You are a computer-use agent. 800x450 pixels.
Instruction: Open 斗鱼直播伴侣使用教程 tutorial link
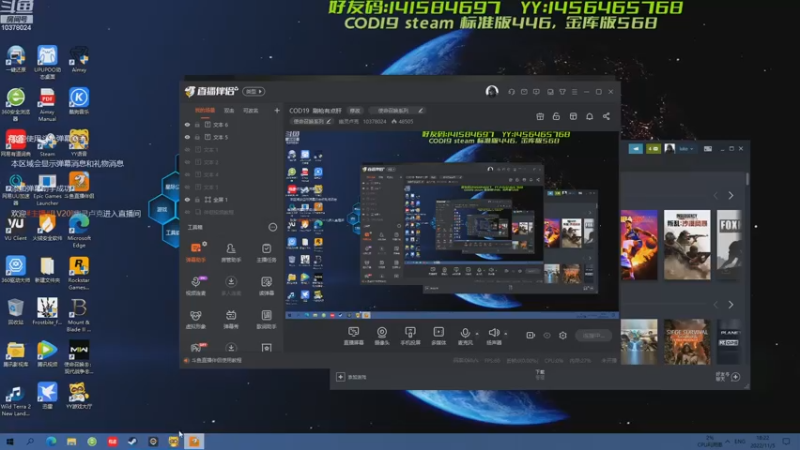pos(213,360)
